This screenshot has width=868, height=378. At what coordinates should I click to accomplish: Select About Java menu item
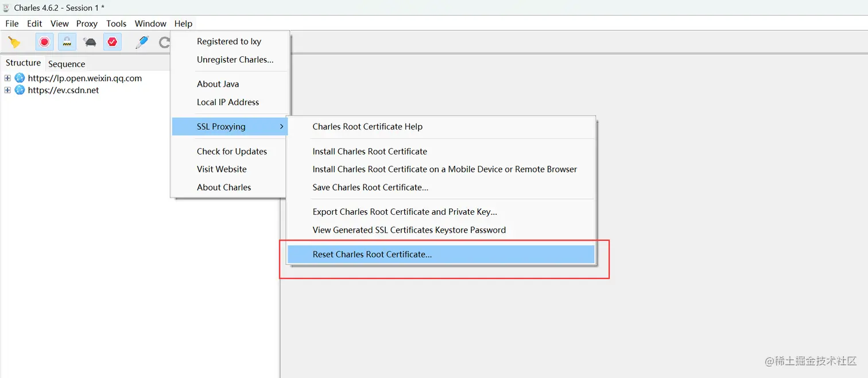click(230, 84)
